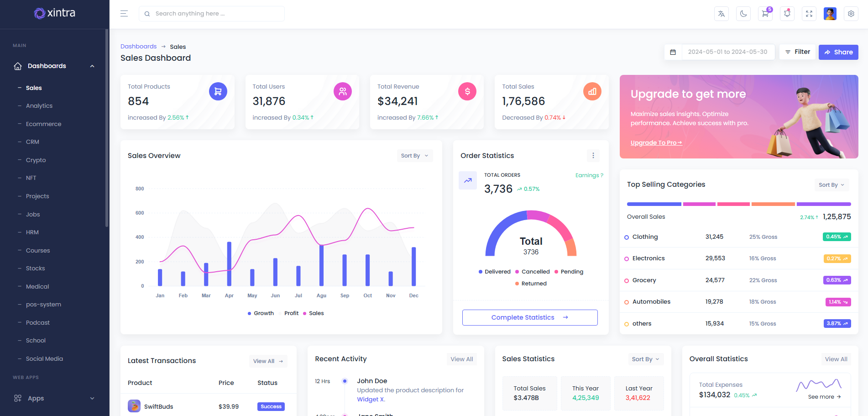The width and height of the screenshot is (868, 416).
Task: Open the shopping cart icon
Action: coord(765,14)
